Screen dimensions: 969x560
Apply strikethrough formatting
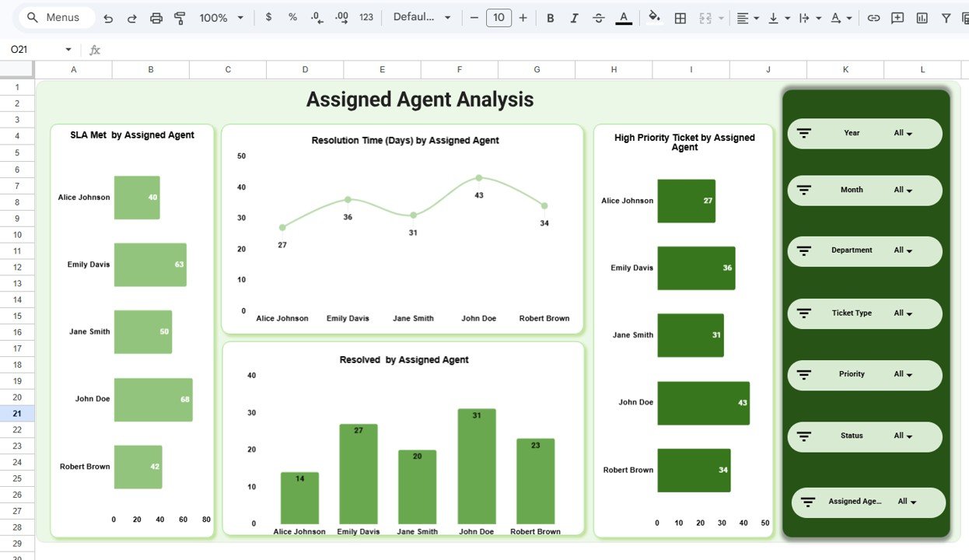pyautogui.click(x=598, y=17)
